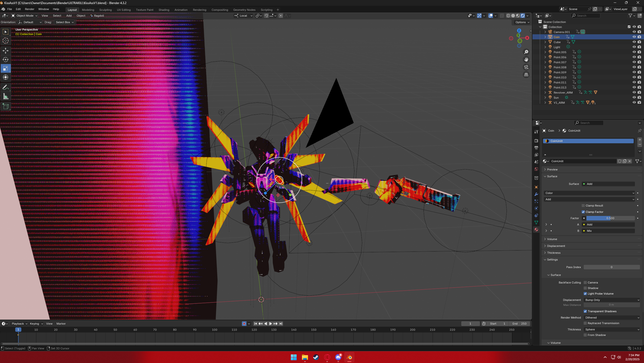Pick the Annotate pencil tool
Viewport: 644px width, 363px height.
(x=6, y=88)
